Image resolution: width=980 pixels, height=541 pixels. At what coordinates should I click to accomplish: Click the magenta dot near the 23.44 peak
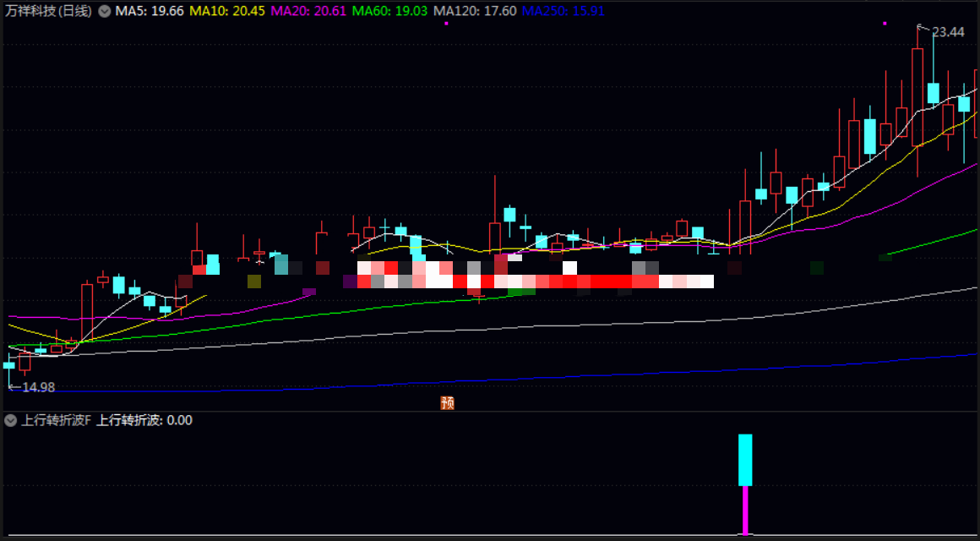pos(885,23)
